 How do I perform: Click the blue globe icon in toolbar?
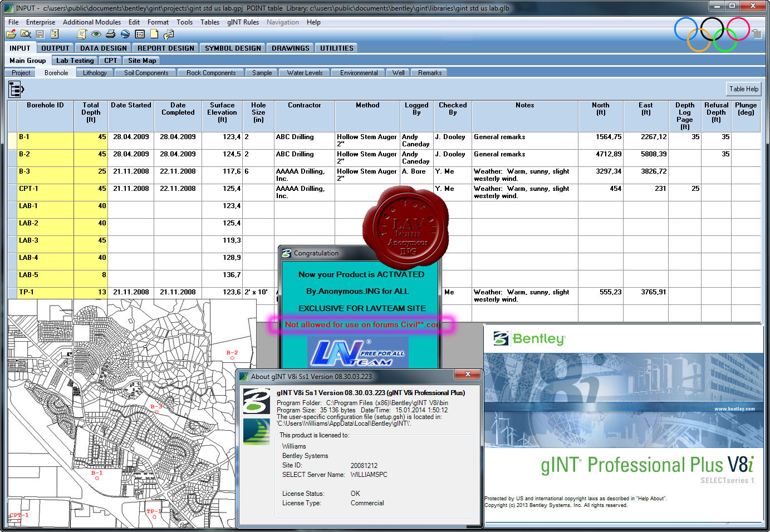125,34
